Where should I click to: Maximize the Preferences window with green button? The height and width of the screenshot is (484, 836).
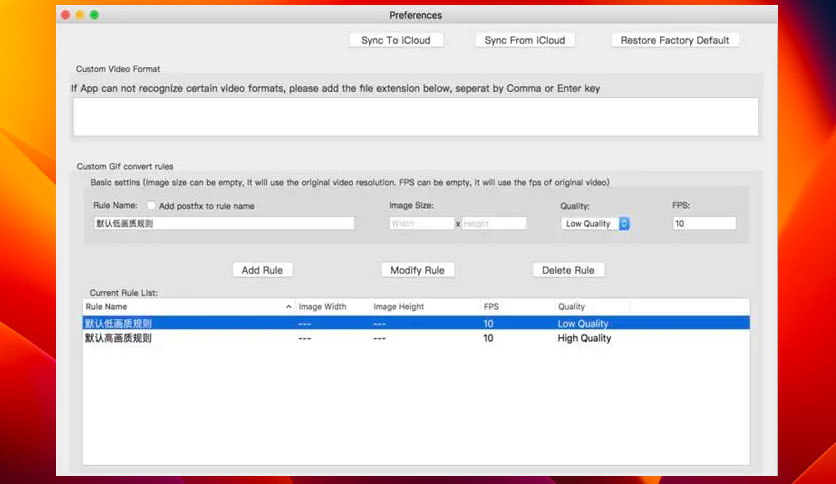(94, 15)
